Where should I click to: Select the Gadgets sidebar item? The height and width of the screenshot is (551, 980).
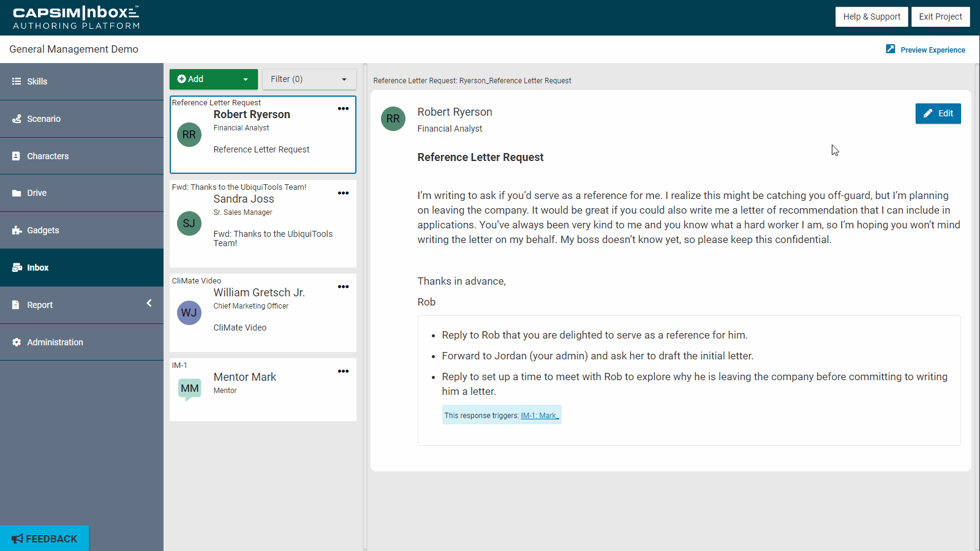43,230
